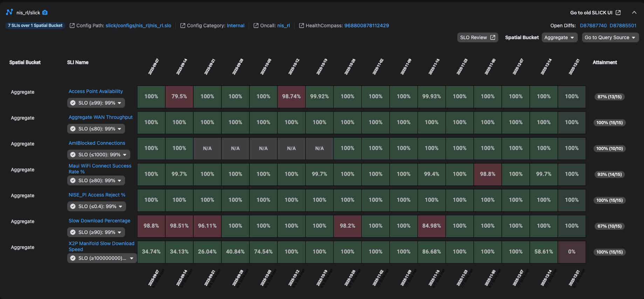Open the Aggregate WAN Throughput SLI link
The image size is (644, 299).
pyautogui.click(x=101, y=117)
